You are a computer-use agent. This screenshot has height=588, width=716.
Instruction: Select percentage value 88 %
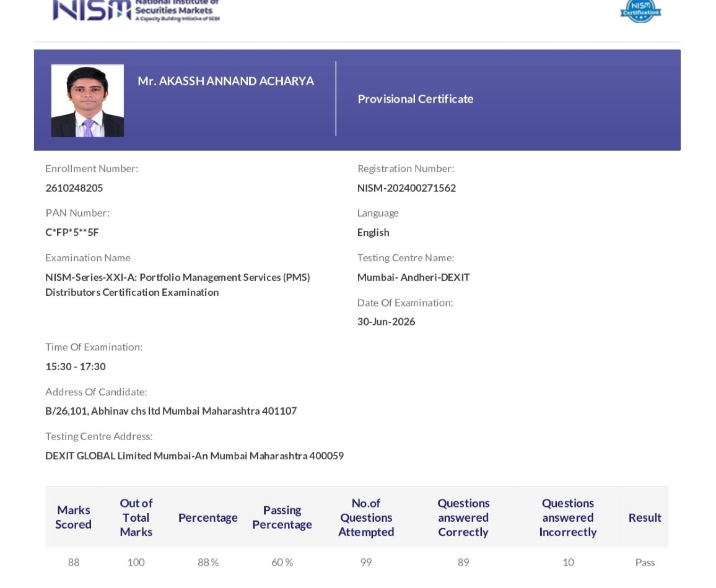pyautogui.click(x=207, y=563)
